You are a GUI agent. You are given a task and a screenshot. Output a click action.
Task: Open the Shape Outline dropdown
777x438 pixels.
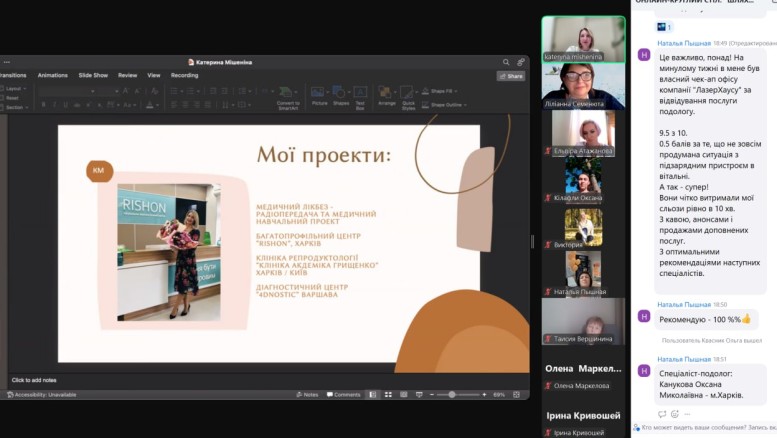(x=444, y=105)
